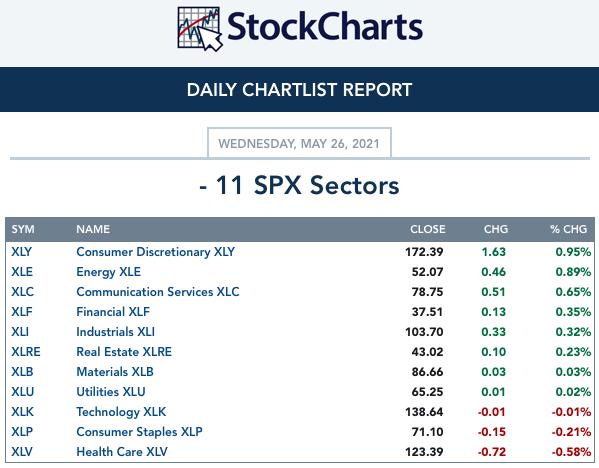
Task: Select the Utilities XLU name link
Action: (x=111, y=392)
